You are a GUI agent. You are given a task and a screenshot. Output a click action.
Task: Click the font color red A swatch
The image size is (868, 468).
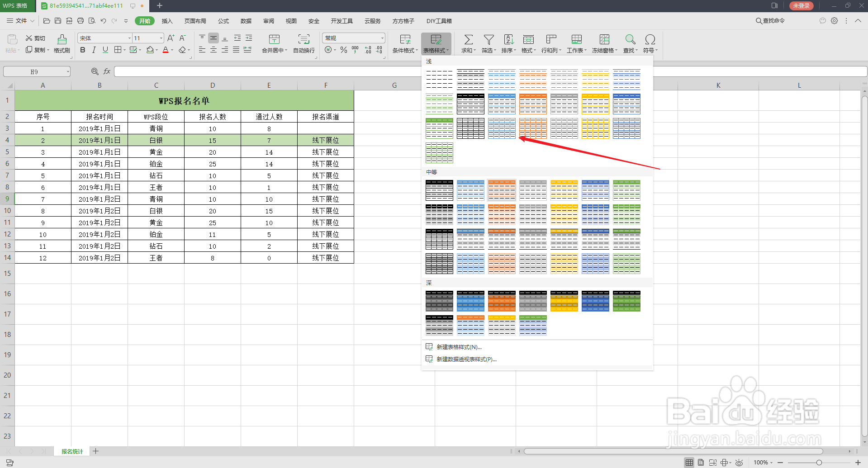pos(166,50)
